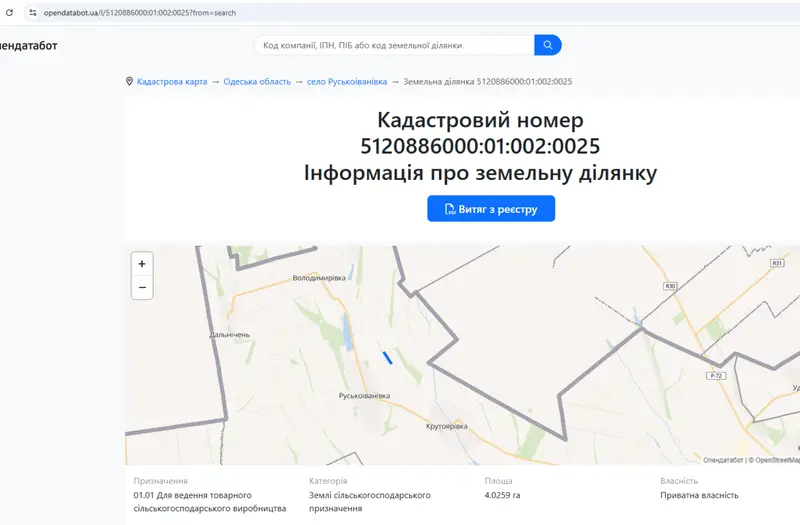
Task: Zoom in the map with plus button
Action: pyautogui.click(x=142, y=264)
